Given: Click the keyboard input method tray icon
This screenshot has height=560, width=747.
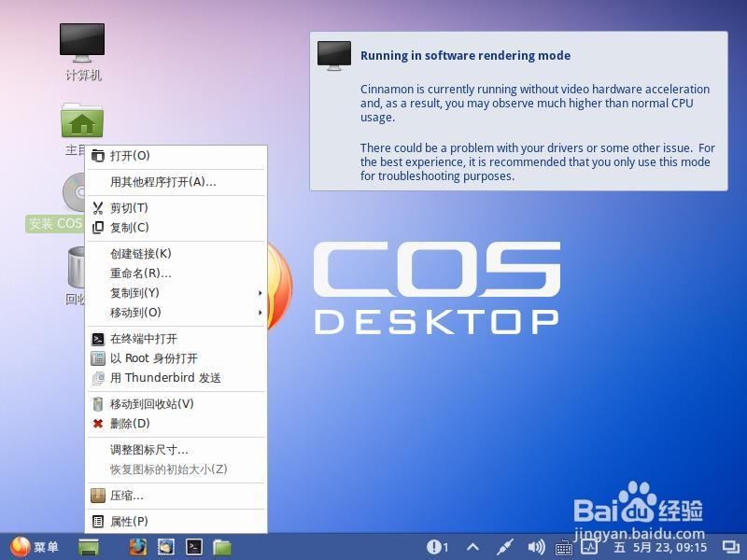Looking at the screenshot, I should tap(563, 548).
